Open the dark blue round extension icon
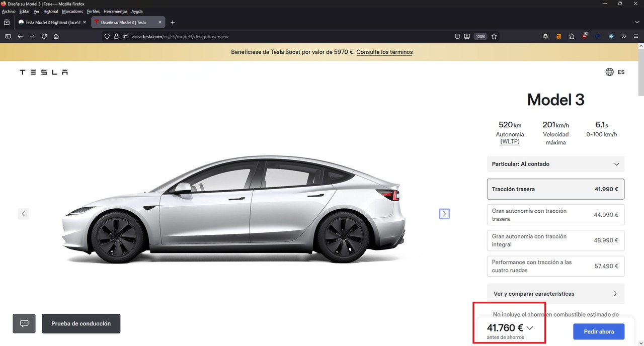644x346 pixels. [x=598, y=36]
